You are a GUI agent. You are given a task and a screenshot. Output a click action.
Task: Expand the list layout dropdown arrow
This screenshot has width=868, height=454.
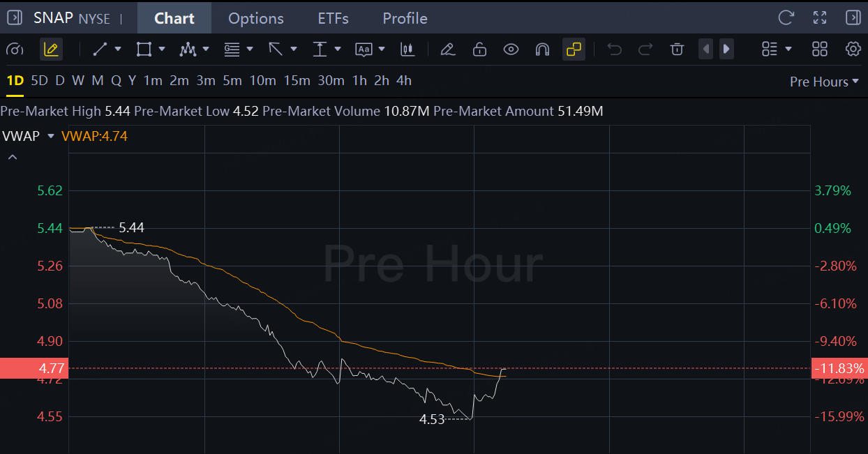coord(788,49)
